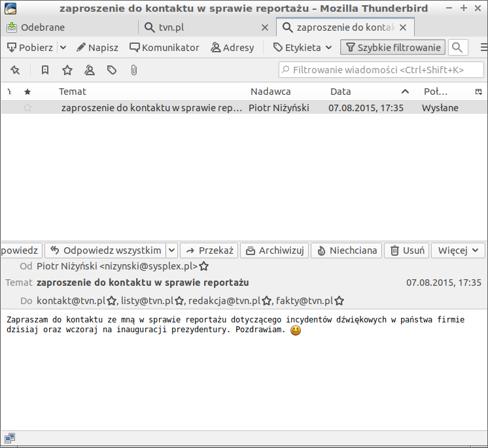Click the Thunderbird window menu icon
The width and height of the screenshot is (488, 448).
point(10,9)
